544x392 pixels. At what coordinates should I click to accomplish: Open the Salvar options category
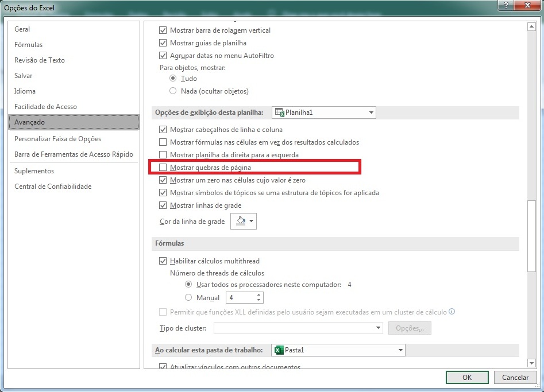click(x=74, y=76)
